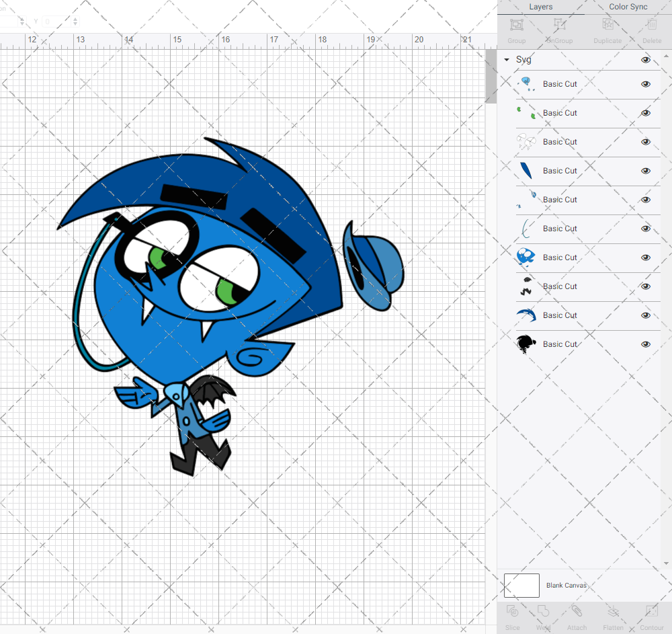Click Basic Cut text beside black silhouette

tap(560, 344)
